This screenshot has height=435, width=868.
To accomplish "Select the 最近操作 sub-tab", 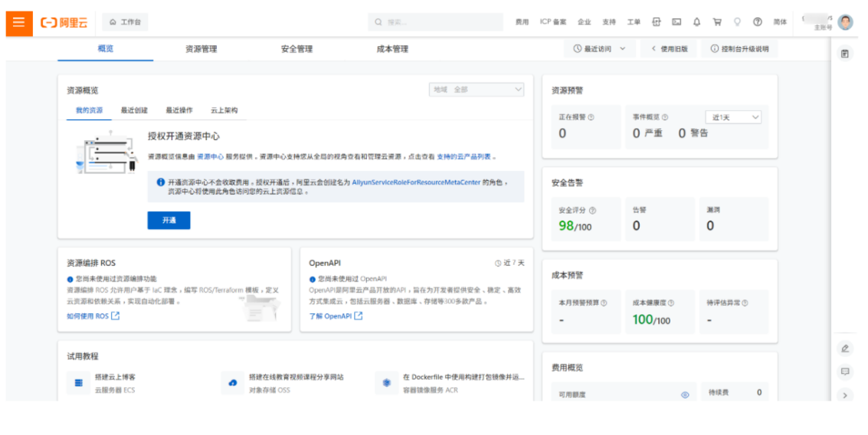I will point(179,110).
